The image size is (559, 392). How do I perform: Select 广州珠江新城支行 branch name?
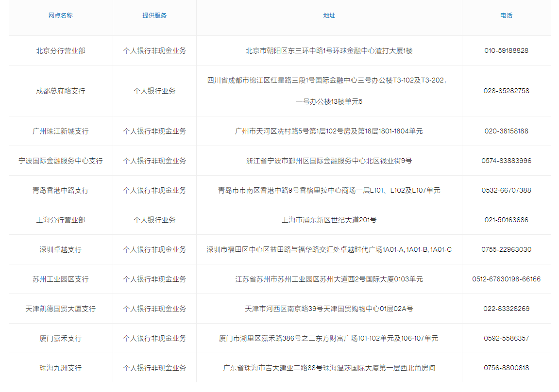61,131
